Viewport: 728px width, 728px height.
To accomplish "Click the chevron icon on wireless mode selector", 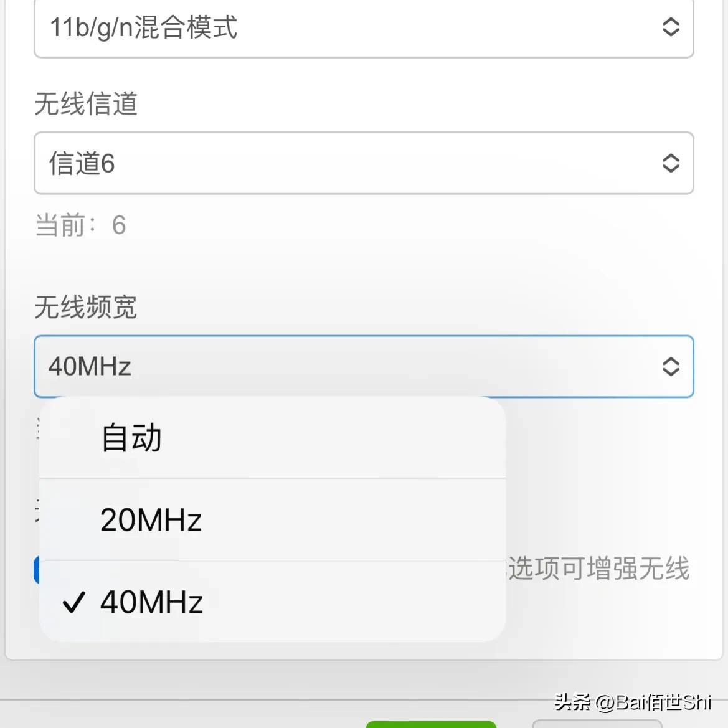I will tap(671, 28).
